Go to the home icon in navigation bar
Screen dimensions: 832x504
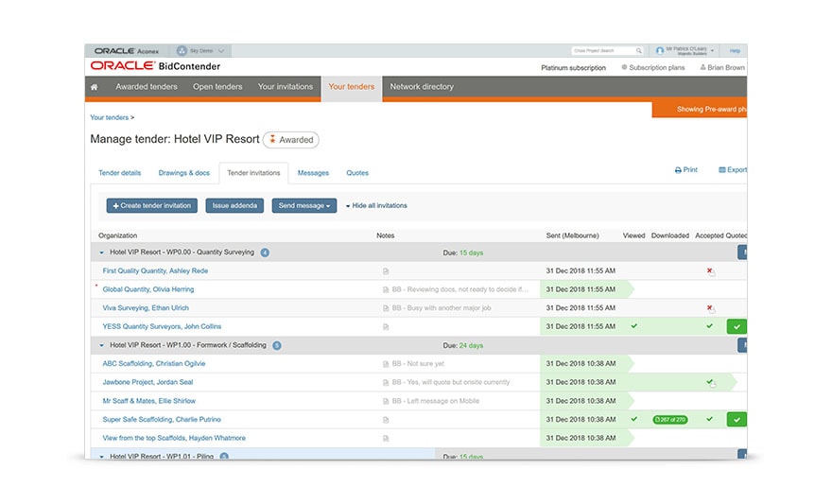[x=94, y=87]
